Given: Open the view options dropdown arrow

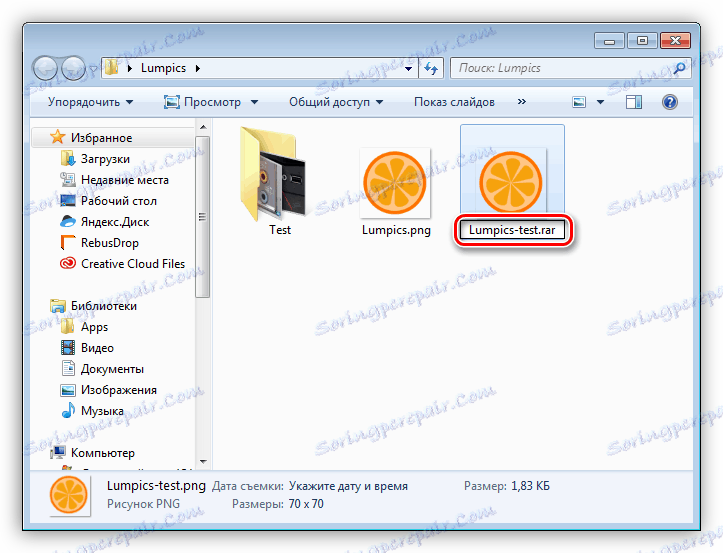Looking at the screenshot, I should (600, 102).
